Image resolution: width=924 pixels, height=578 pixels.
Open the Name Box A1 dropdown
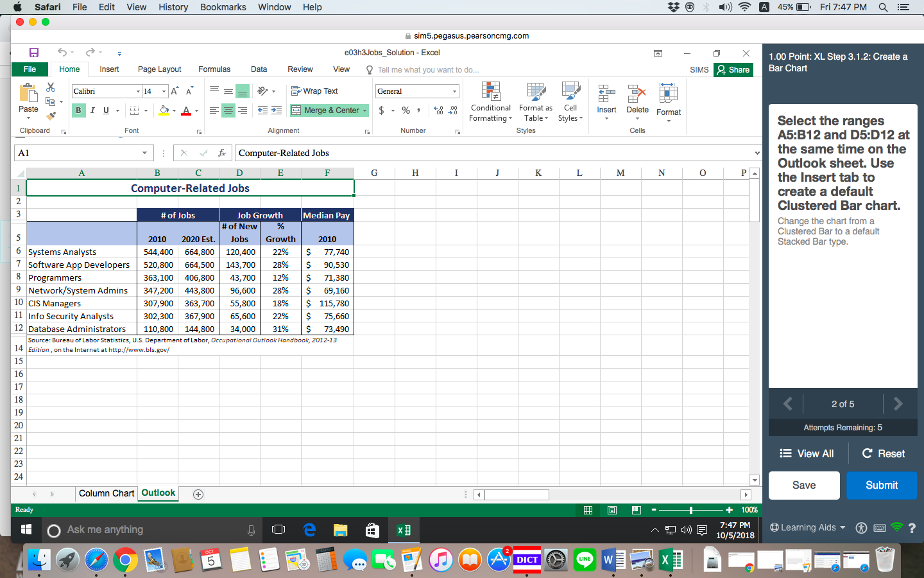pyautogui.click(x=144, y=153)
